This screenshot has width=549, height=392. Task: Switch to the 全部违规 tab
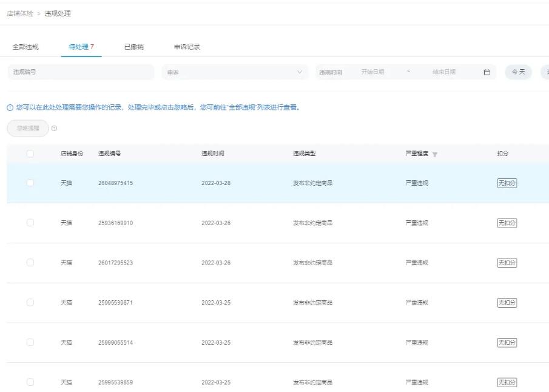coord(25,47)
